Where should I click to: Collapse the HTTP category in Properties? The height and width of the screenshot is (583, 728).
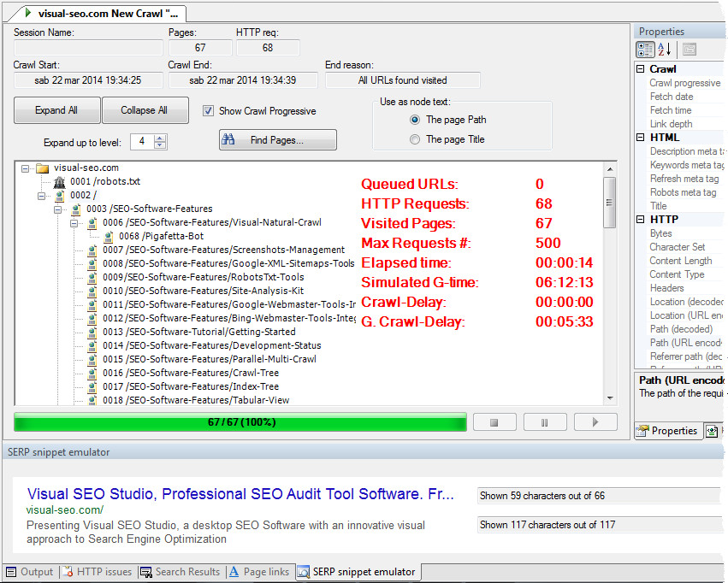[x=640, y=220]
